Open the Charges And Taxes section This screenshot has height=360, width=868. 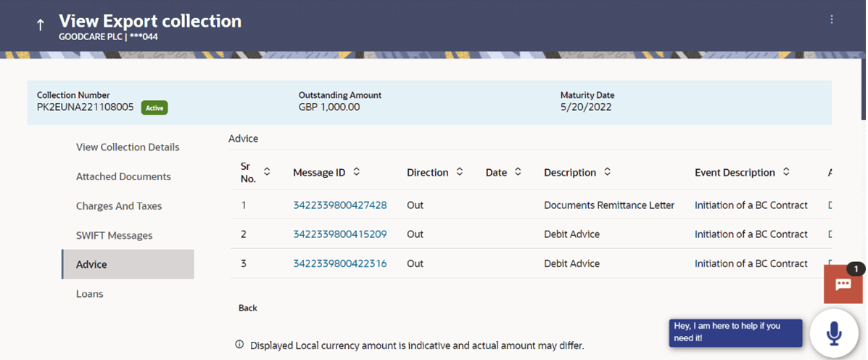click(119, 206)
